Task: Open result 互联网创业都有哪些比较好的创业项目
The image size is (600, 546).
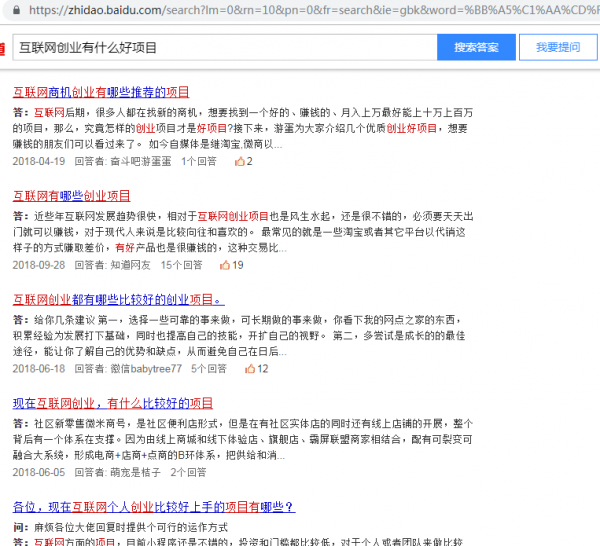Action: tap(119, 300)
